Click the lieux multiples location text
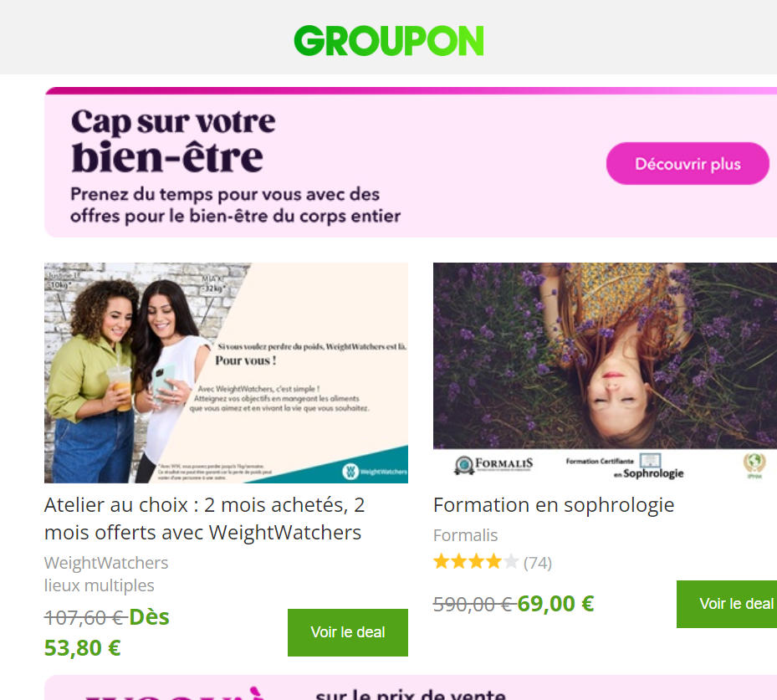 point(99,585)
